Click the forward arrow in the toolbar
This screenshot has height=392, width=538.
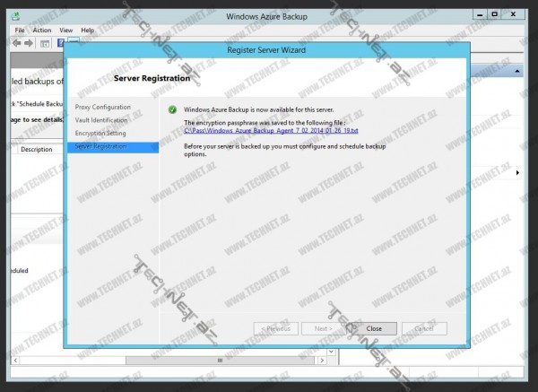tap(29, 43)
